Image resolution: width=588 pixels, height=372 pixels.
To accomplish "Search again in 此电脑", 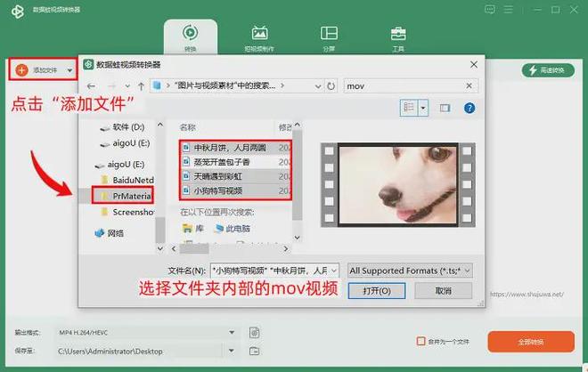I will pyautogui.click(x=233, y=229).
